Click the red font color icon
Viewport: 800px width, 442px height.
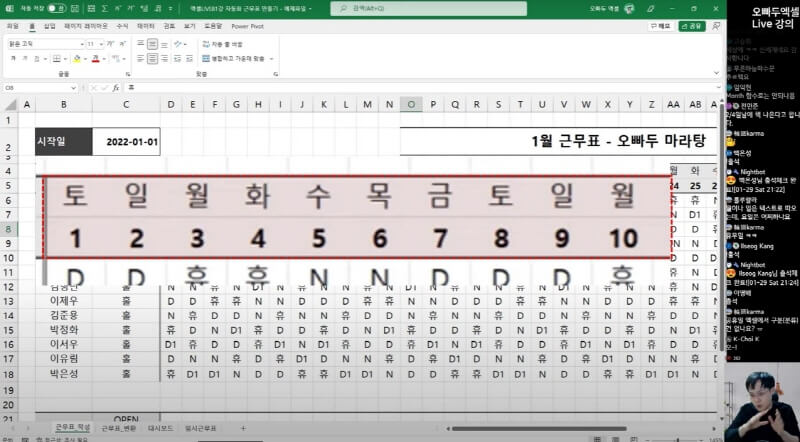coord(95,59)
